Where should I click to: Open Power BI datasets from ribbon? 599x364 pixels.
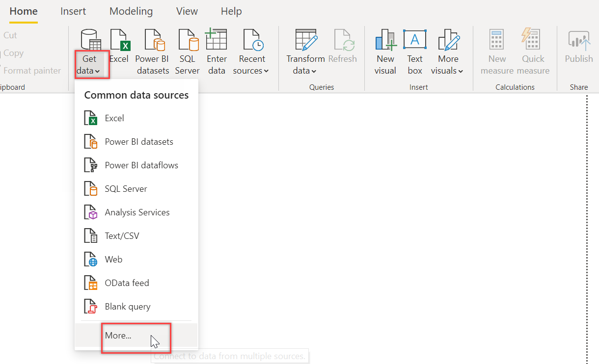(153, 52)
